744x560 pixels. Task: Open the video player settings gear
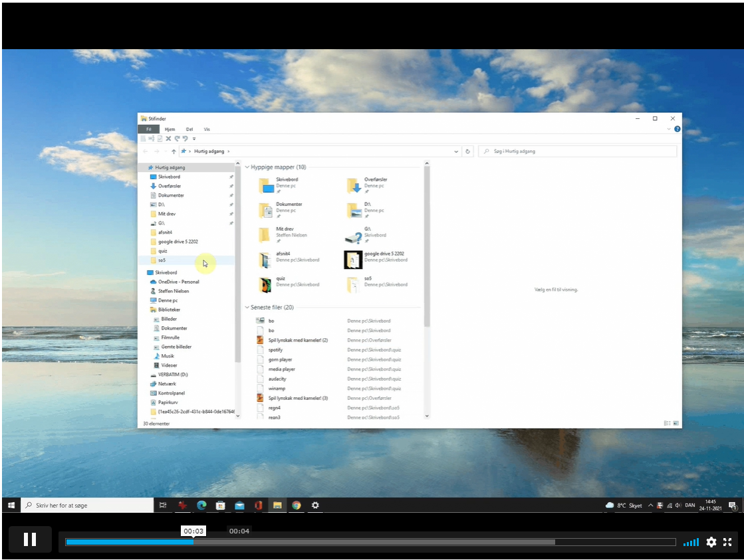[711, 542]
